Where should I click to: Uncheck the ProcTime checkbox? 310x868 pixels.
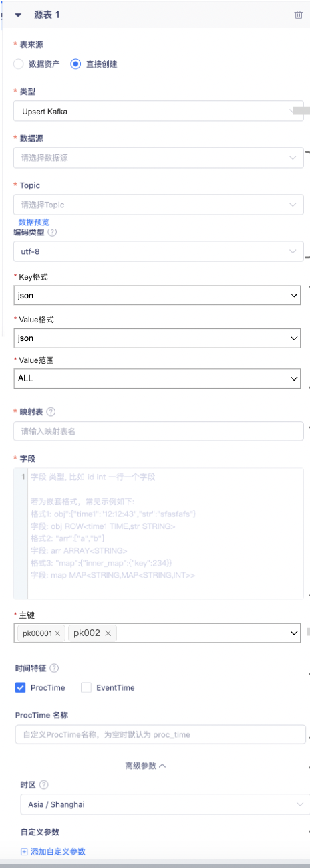pyautogui.click(x=20, y=687)
